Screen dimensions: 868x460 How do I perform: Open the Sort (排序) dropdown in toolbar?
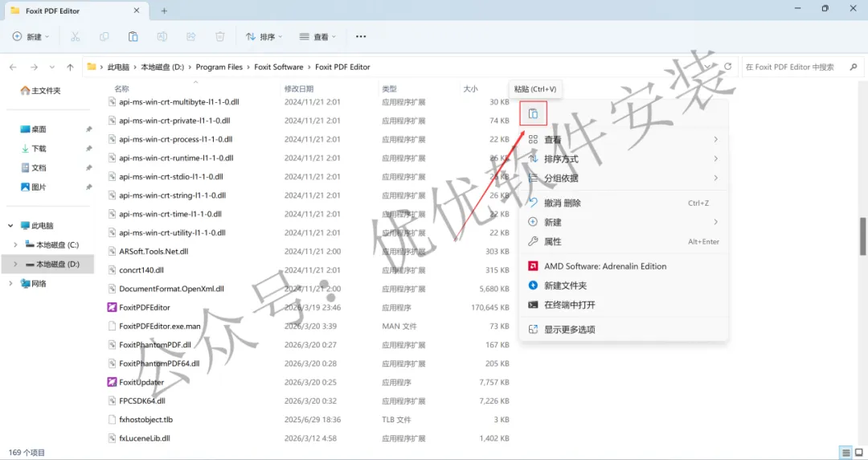pyautogui.click(x=264, y=36)
